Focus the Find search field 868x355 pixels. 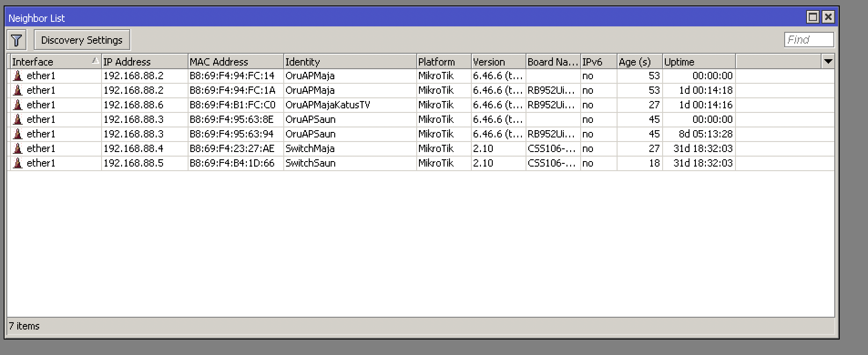coord(809,40)
